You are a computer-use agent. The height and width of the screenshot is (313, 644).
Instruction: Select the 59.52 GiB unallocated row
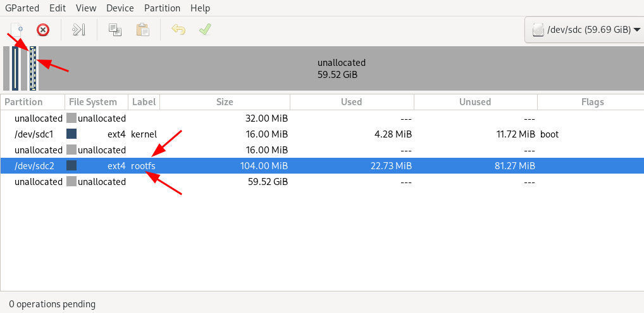[x=322, y=182]
